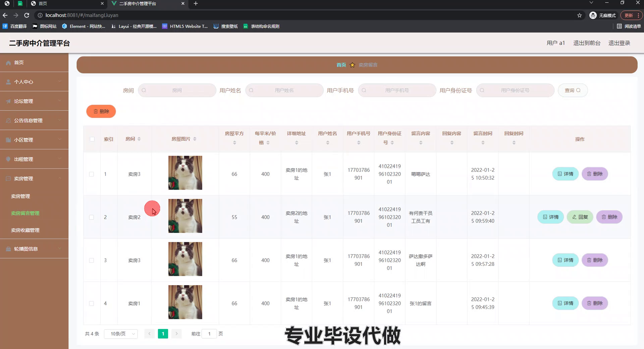Click the 用户姓名 search input field
Image resolution: width=644 pixels, height=349 pixels.
[284, 90]
